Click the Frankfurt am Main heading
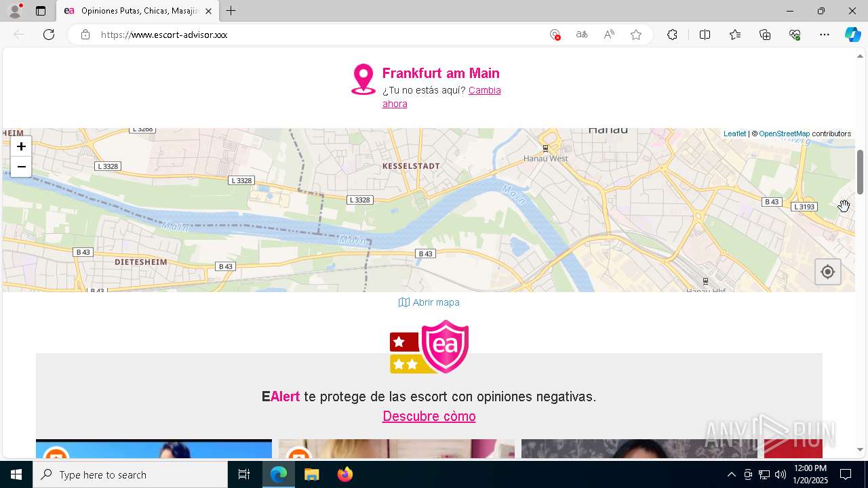This screenshot has height=488, width=868. [x=441, y=73]
